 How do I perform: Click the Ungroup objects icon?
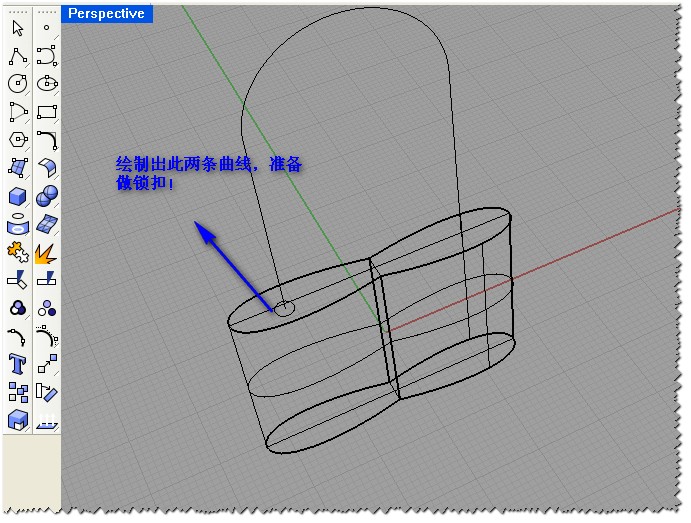46,308
